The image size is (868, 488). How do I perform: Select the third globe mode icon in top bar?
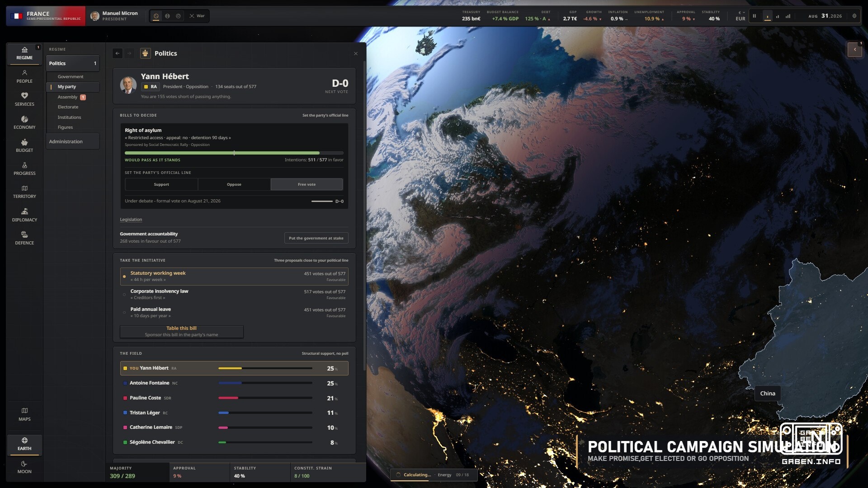[178, 16]
